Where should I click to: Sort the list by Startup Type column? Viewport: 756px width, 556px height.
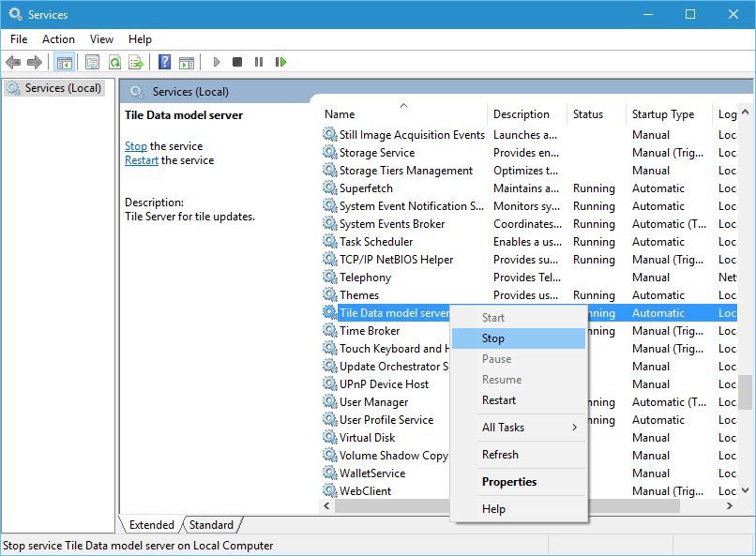663,114
